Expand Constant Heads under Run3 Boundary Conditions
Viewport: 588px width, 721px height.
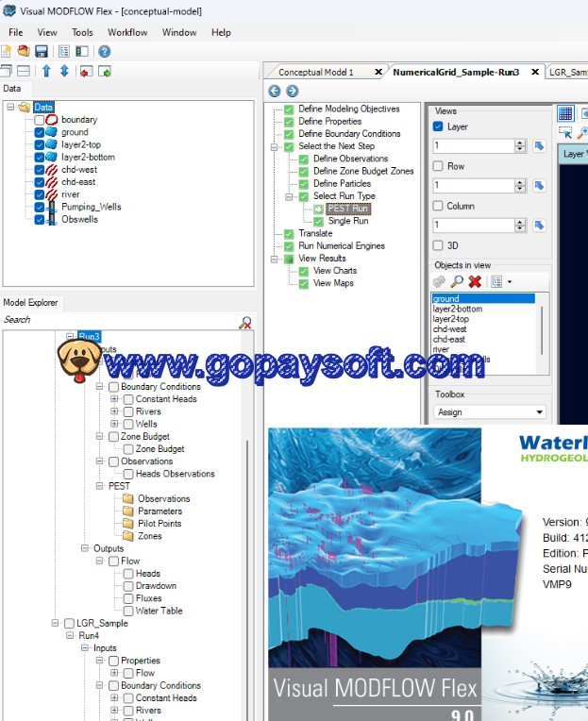114,398
